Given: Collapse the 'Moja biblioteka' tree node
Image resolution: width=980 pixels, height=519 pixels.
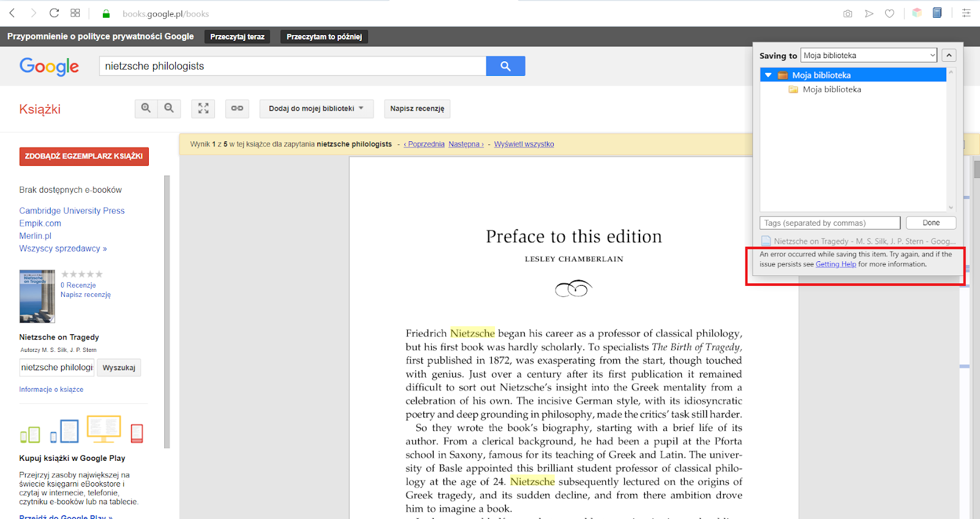Looking at the screenshot, I should coord(768,75).
